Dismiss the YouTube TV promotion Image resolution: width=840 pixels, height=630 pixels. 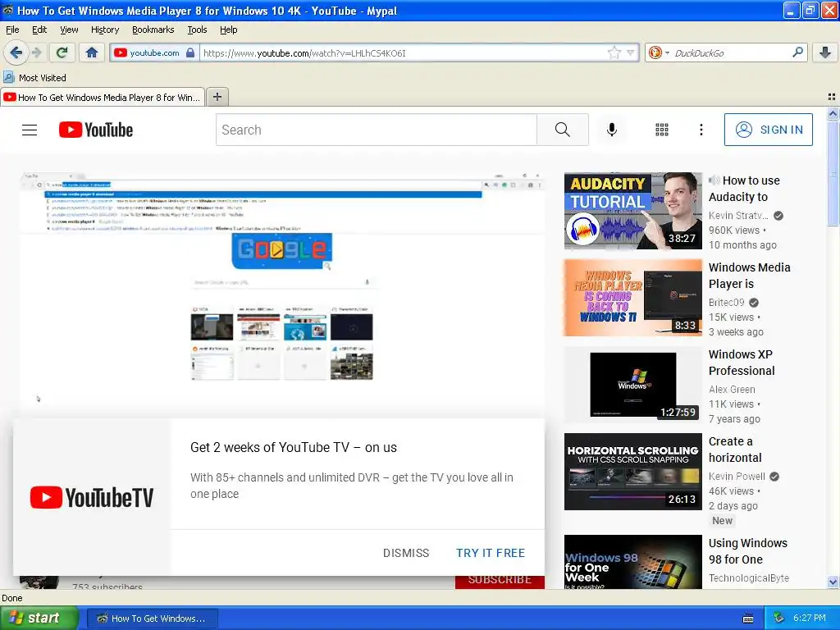click(406, 553)
